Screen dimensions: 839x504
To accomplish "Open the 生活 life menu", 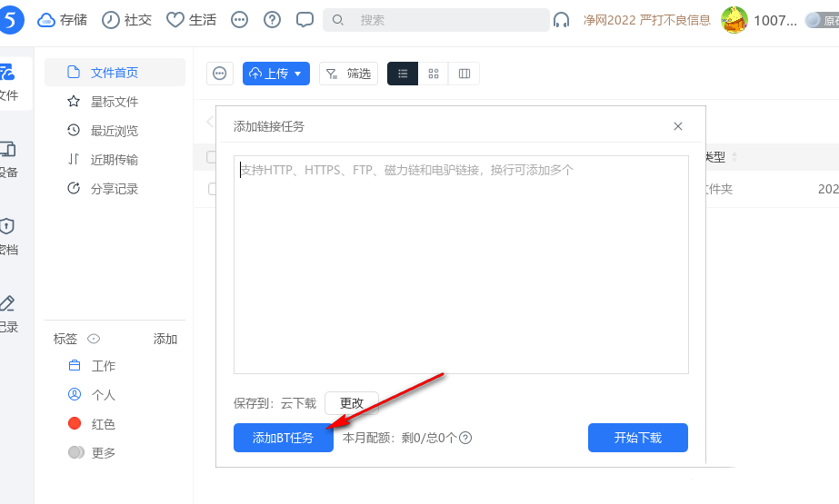I will [191, 20].
